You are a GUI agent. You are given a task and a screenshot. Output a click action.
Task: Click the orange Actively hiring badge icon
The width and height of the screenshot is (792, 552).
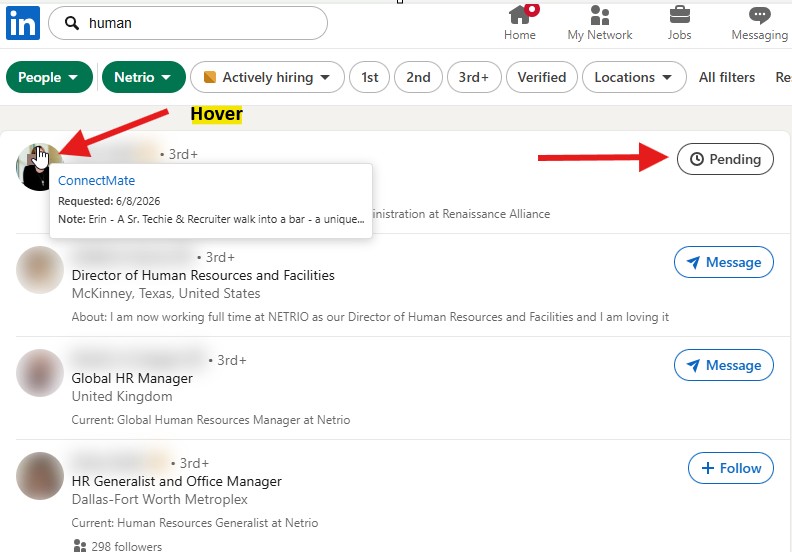210,77
